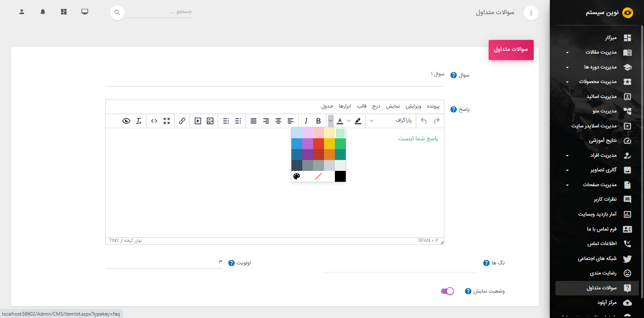Screen dimensions: 644x318
Task: Click the insert link icon
Action: click(182, 121)
